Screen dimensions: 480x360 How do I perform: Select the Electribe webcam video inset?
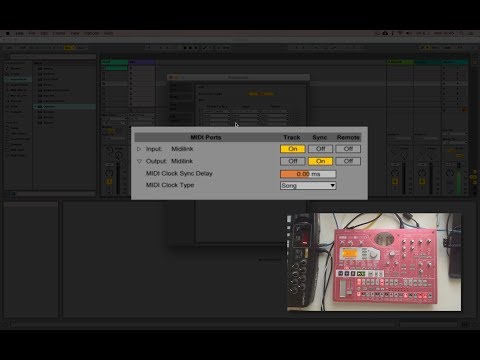[374, 262]
